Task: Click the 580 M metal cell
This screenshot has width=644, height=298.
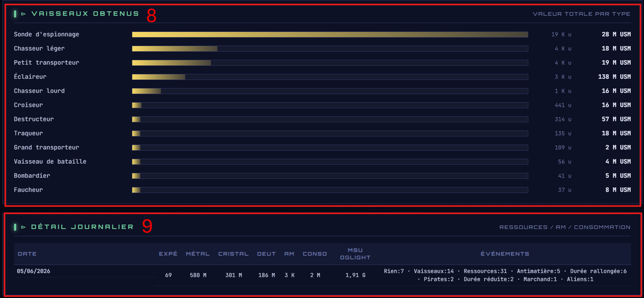Action: pyautogui.click(x=197, y=275)
